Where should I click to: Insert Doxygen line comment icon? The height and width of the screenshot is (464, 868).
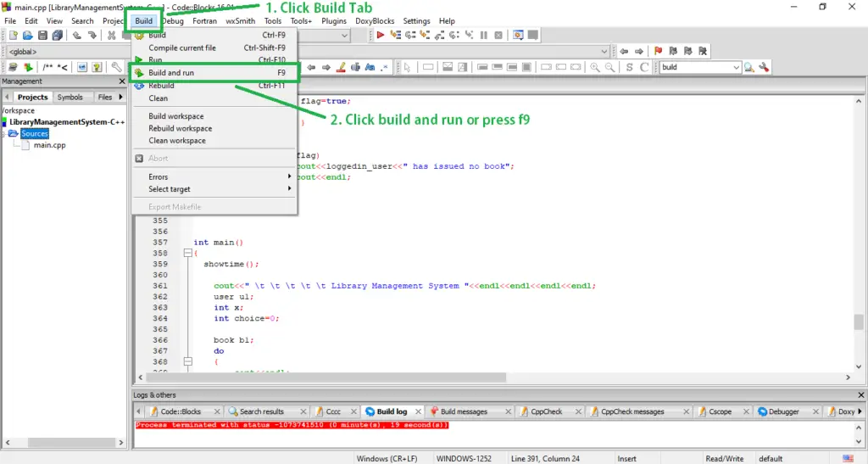pos(63,67)
